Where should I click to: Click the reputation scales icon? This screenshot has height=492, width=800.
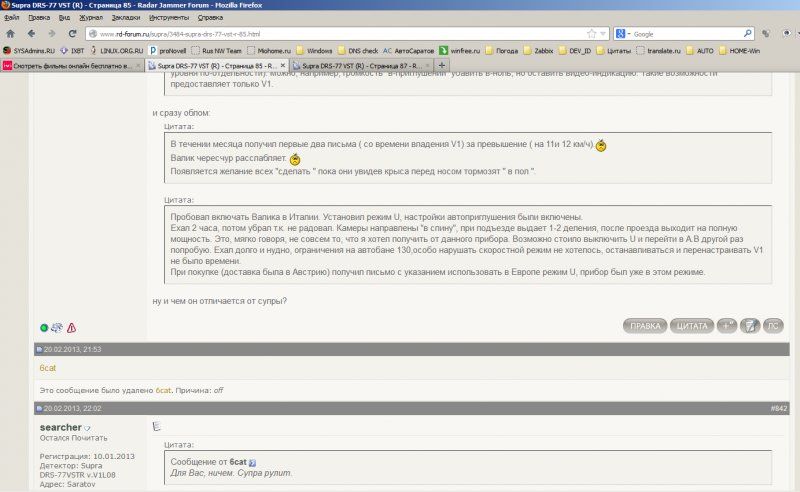click(57, 328)
